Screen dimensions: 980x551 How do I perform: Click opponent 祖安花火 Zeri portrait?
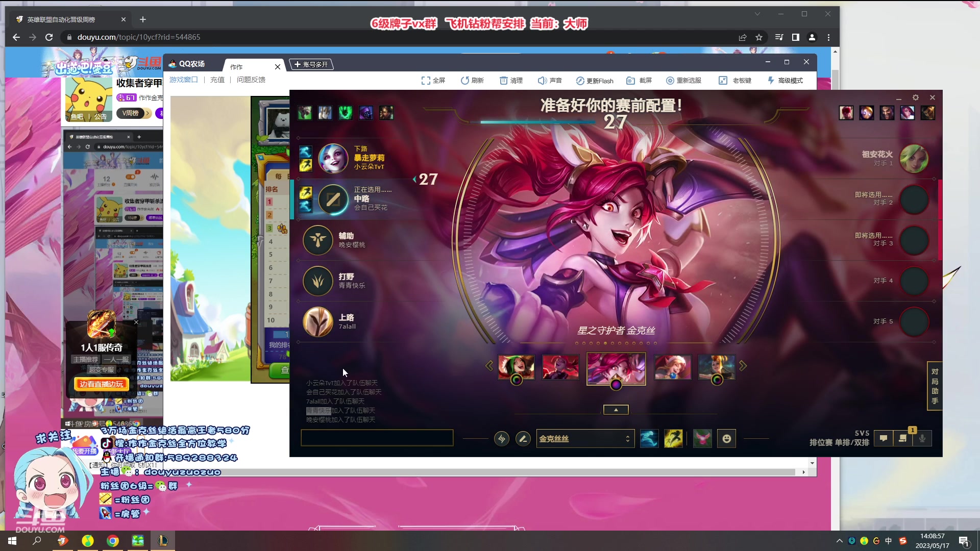coord(914,159)
